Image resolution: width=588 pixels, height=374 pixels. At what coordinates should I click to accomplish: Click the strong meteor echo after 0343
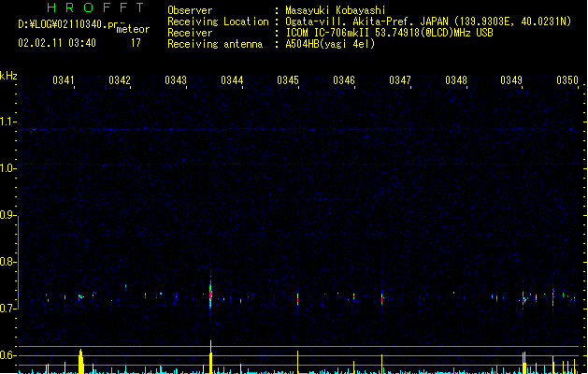[210, 295]
